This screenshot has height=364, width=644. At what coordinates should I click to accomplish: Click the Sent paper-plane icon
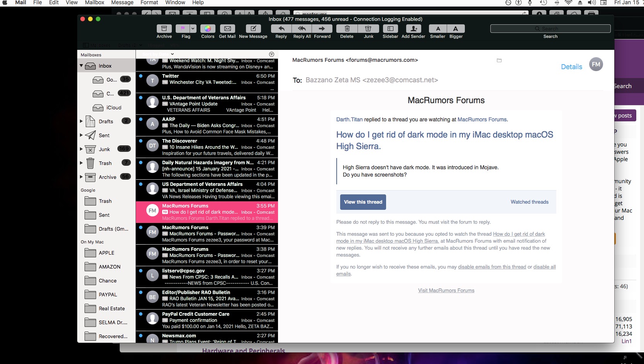tap(90, 135)
